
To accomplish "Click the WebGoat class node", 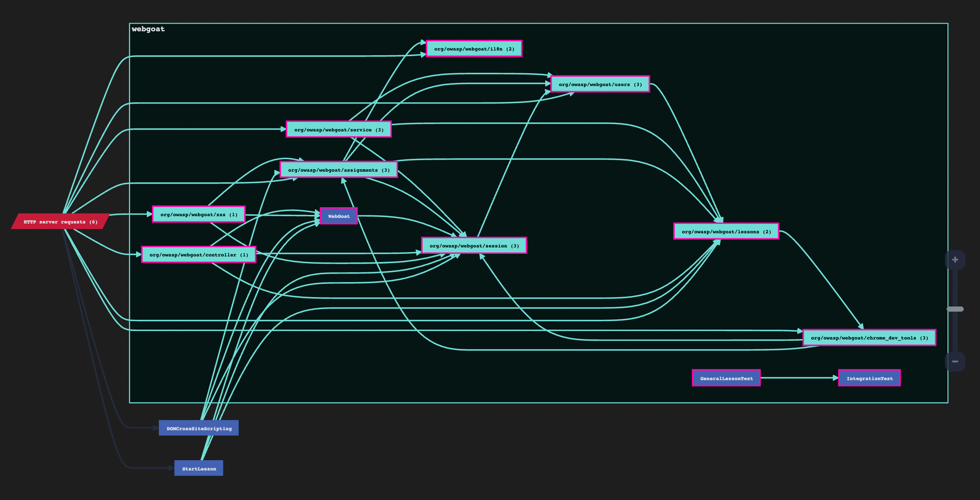I will (x=339, y=216).
